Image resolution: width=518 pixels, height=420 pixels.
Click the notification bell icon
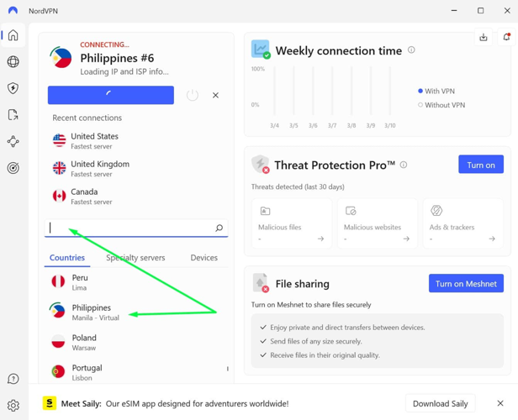(506, 37)
